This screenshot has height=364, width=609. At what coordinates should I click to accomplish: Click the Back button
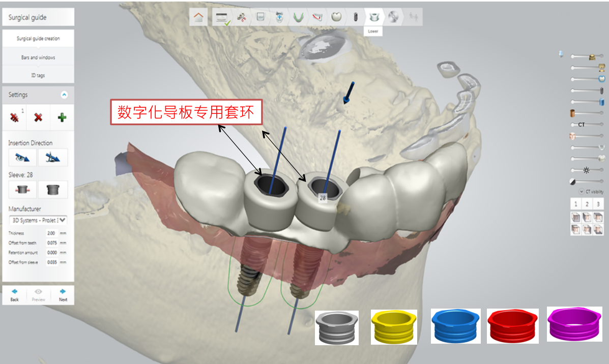pyautogui.click(x=14, y=295)
